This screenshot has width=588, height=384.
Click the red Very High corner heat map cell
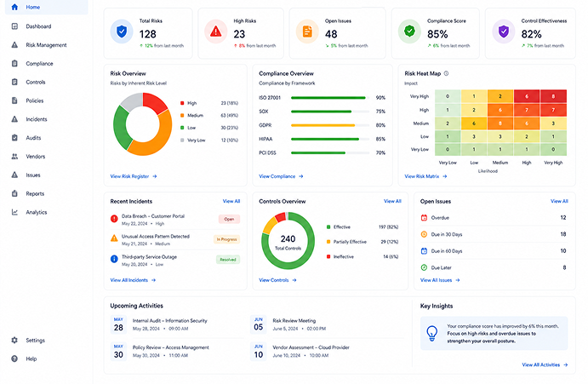click(553, 96)
